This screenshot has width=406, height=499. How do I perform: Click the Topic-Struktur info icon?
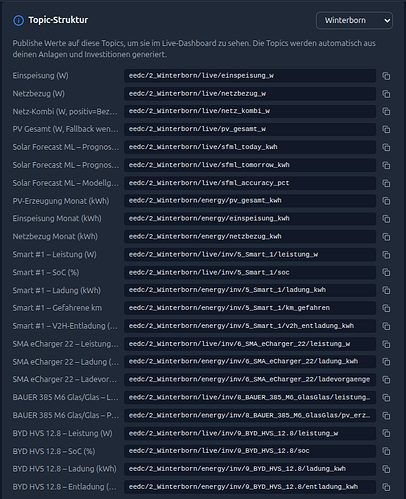tap(18, 21)
